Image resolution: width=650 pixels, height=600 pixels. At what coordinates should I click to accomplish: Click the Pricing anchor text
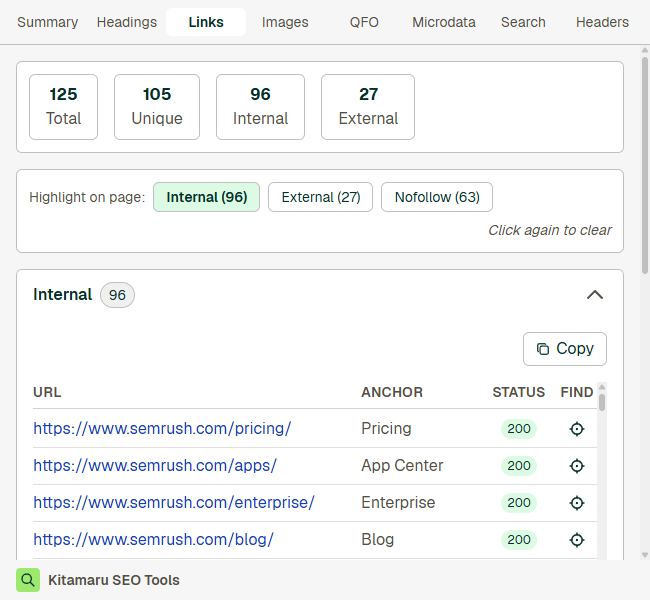click(x=386, y=428)
